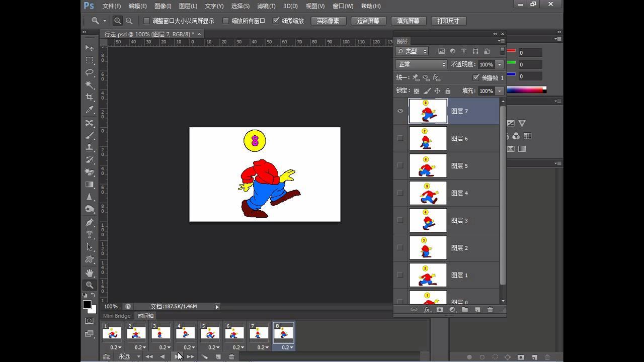Viewport: 644px width, 362px height.
Task: Enable 缩放所有窗口 checkbox
Action: tap(226, 21)
